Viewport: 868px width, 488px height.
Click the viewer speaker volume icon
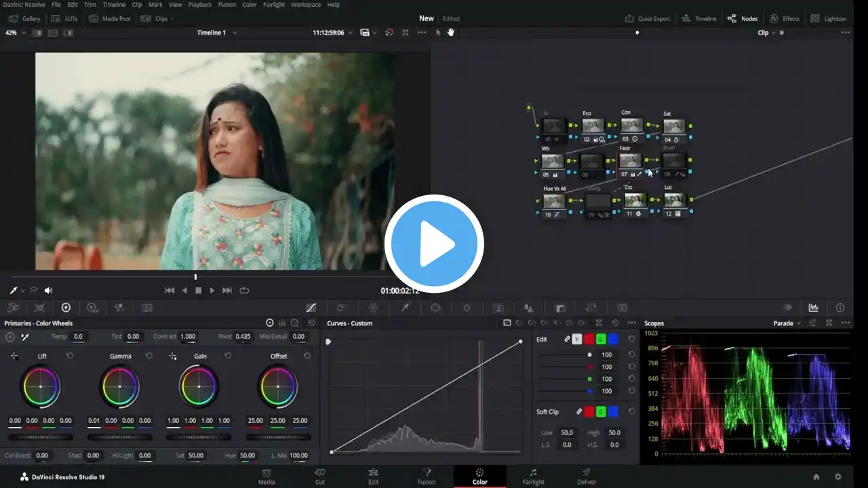click(48, 290)
